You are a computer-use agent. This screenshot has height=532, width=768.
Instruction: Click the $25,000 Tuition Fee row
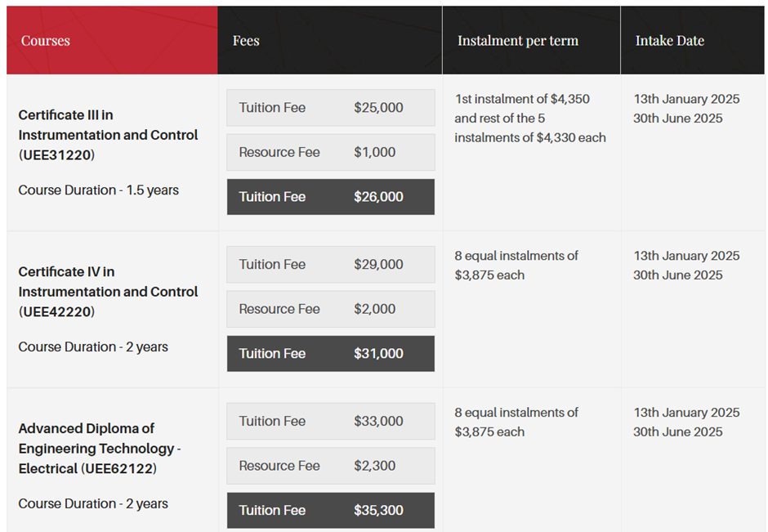point(330,108)
